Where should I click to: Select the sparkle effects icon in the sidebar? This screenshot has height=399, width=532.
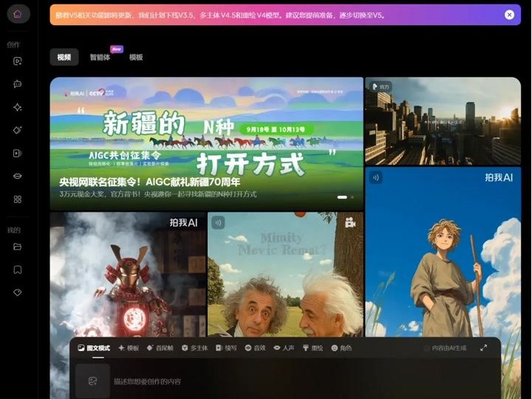tap(18, 107)
